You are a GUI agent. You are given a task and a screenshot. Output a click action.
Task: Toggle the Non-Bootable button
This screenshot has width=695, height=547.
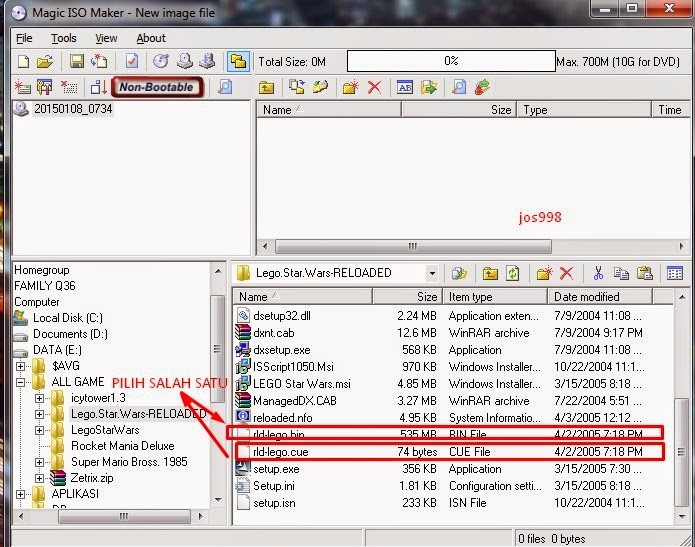click(156, 87)
